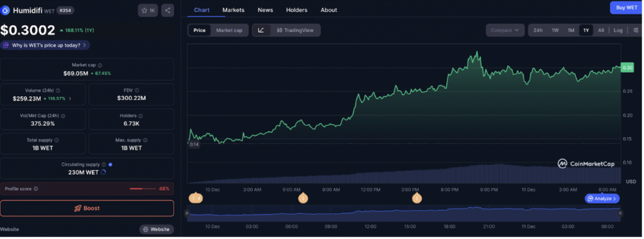Click the event marker near 3:00 PM
This screenshot has height=239, width=644.
(417, 198)
